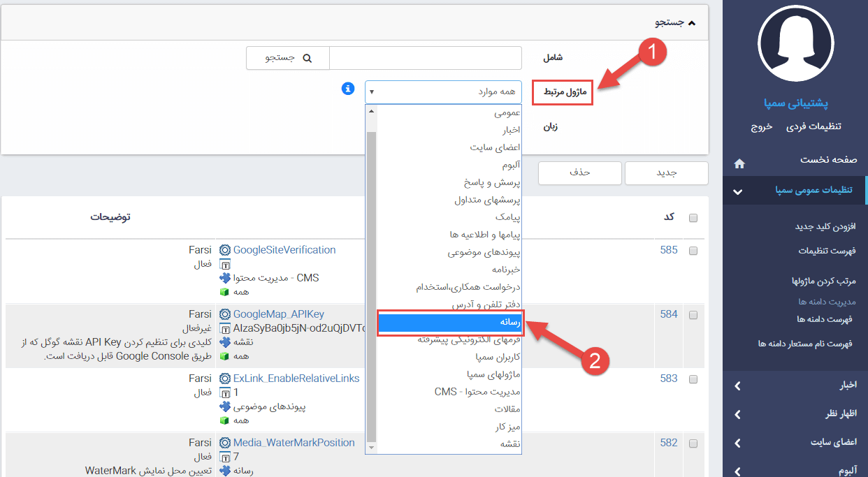Image resolution: width=868 pixels, height=477 pixels.
Task: Tick the checkbox for row 585
Action: tap(693, 251)
